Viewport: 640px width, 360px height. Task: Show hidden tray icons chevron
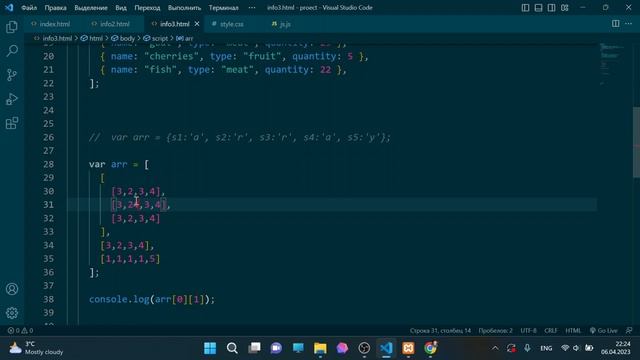[x=495, y=348]
